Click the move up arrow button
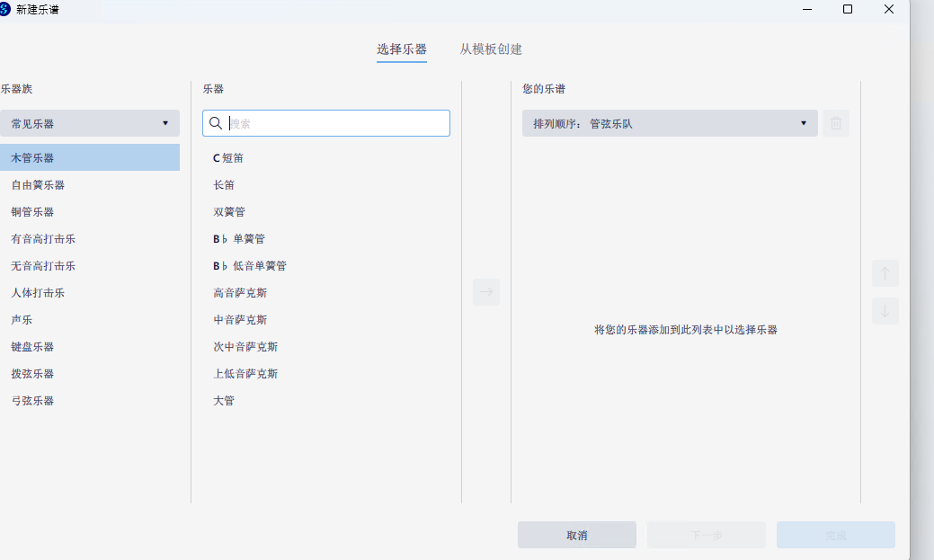The height and width of the screenshot is (560, 934). tap(885, 273)
